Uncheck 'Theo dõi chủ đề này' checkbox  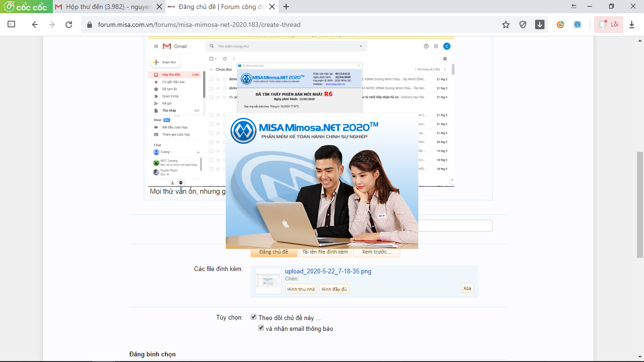pyautogui.click(x=254, y=317)
